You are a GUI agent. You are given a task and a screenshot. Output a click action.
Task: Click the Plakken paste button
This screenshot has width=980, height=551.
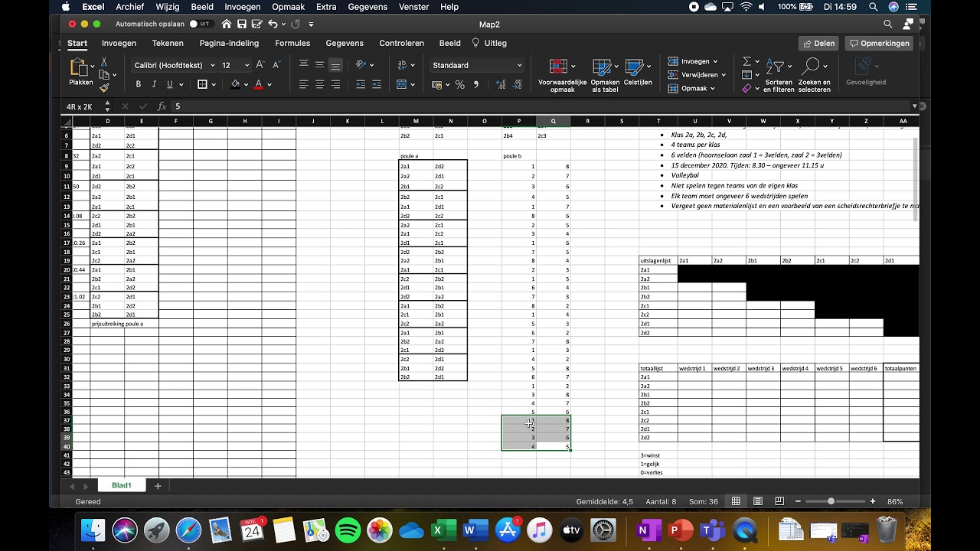[80, 72]
